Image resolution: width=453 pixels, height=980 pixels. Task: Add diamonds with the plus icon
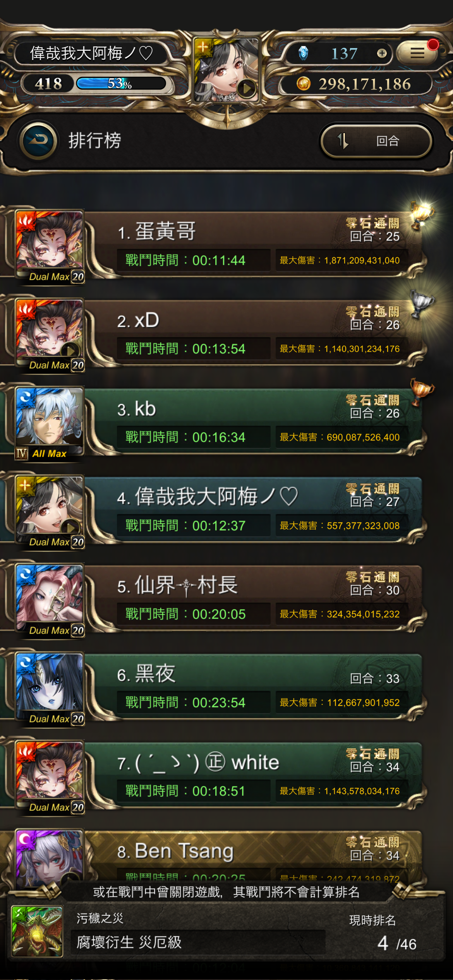tap(382, 53)
